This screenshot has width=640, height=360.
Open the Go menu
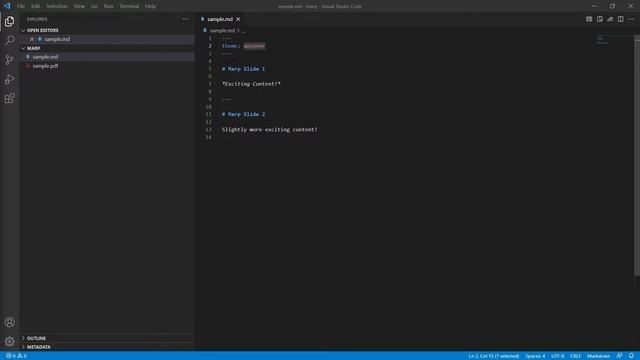coord(94,6)
